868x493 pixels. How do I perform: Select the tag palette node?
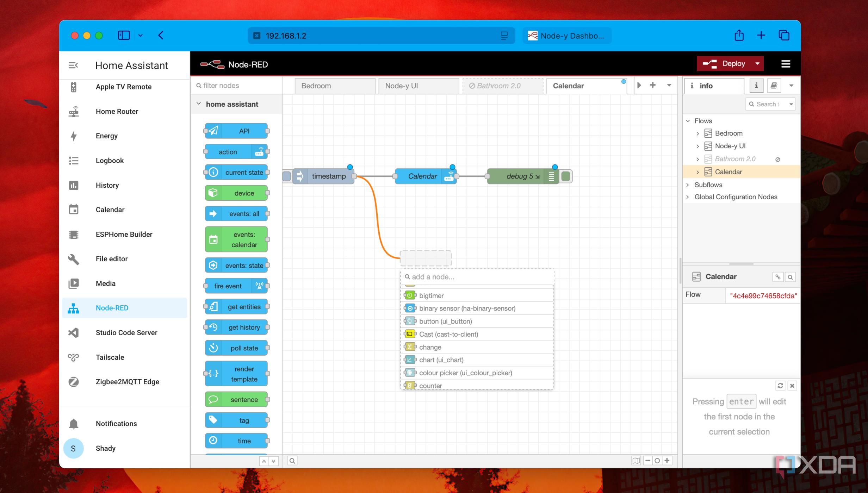pos(236,420)
